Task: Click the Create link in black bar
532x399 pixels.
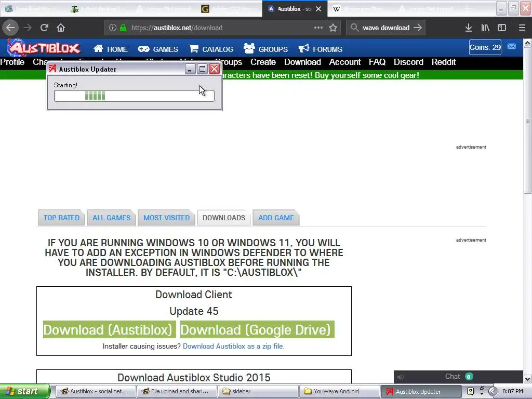Action: 263,62
